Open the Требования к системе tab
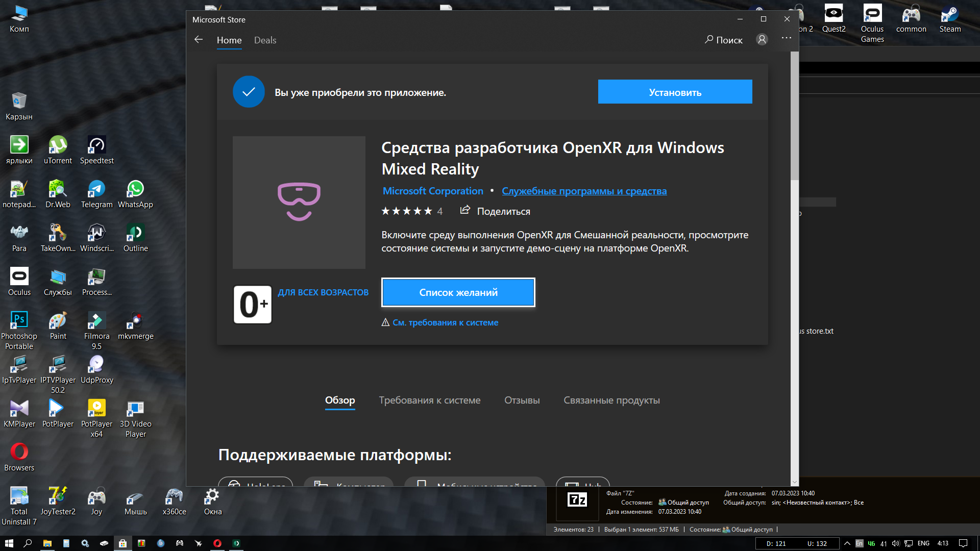 tap(430, 400)
